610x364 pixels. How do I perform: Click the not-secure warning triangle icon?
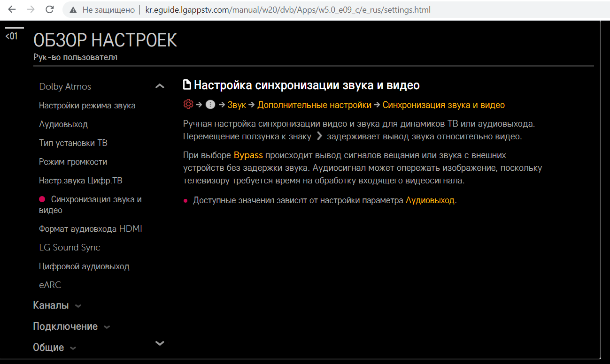[73, 10]
